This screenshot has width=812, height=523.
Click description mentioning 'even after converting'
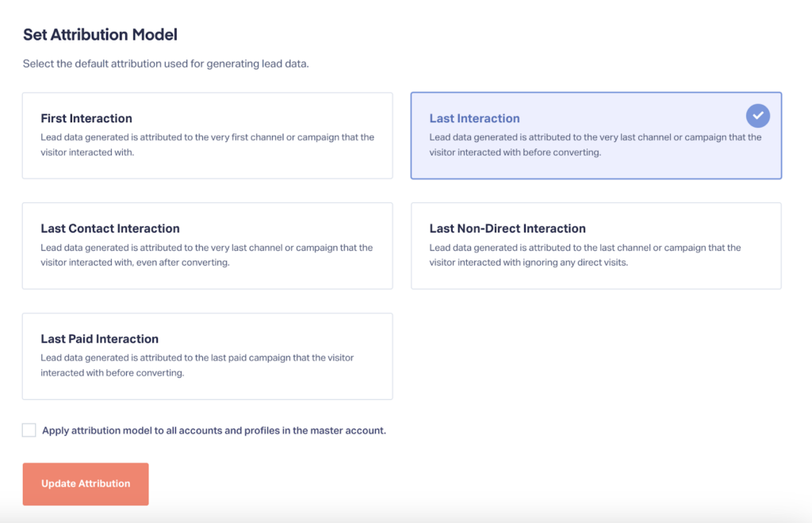tap(207, 255)
